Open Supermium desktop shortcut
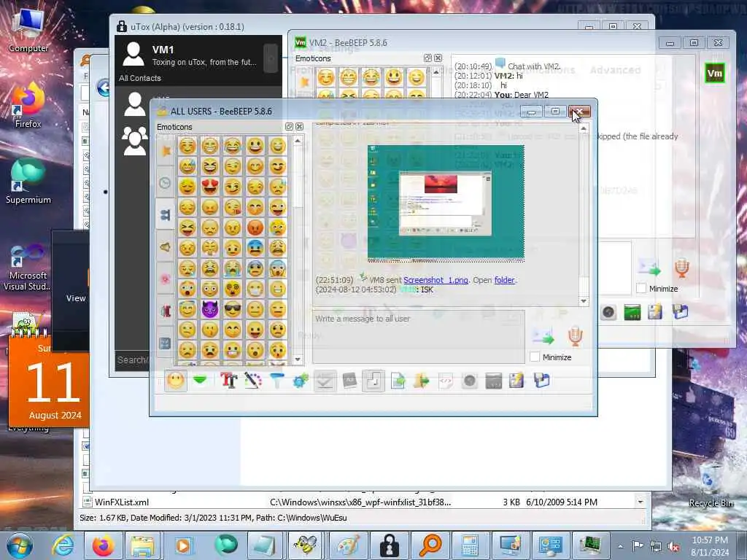The height and width of the screenshot is (560, 747). tap(28, 182)
